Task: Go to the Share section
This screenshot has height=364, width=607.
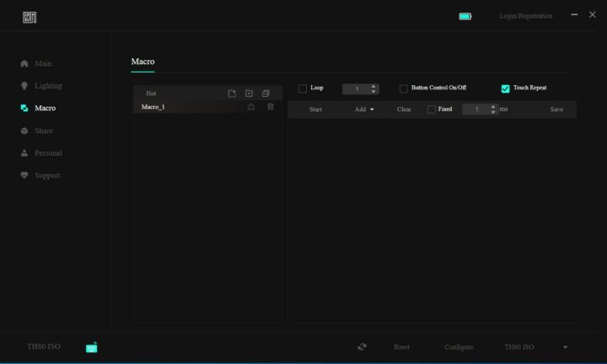Action: [43, 131]
